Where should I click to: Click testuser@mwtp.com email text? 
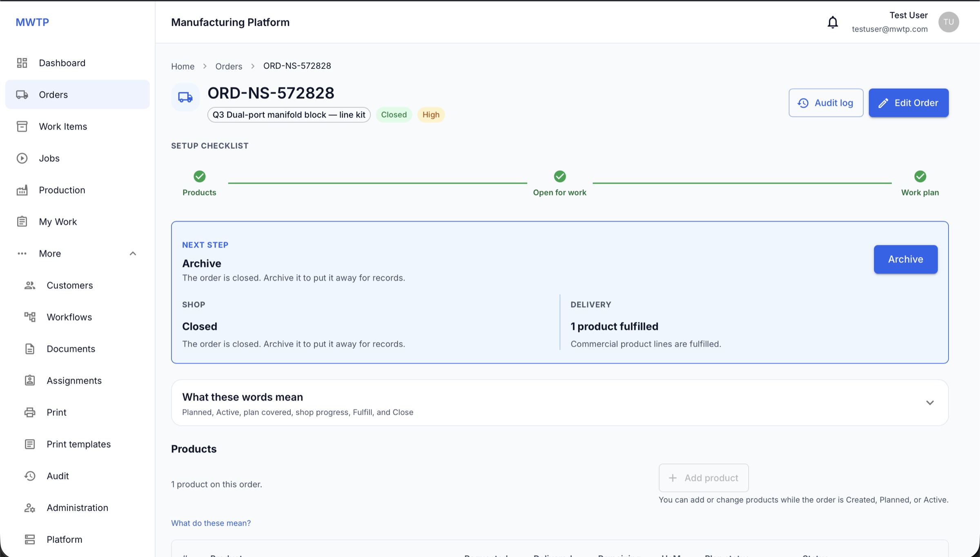pos(889,29)
